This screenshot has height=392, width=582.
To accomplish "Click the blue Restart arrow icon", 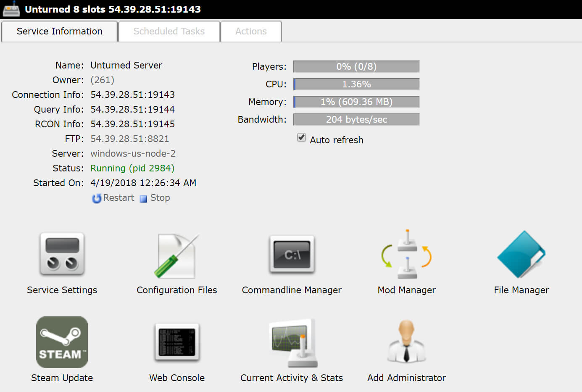I will [97, 198].
